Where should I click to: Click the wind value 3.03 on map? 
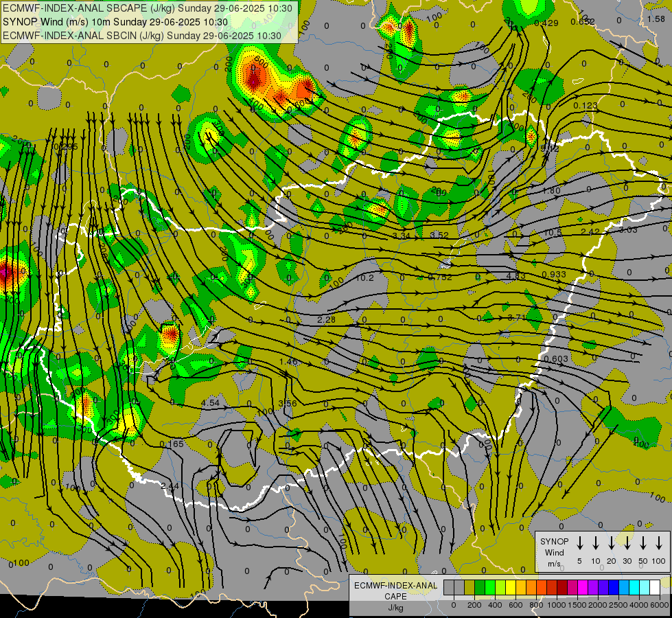click(628, 230)
